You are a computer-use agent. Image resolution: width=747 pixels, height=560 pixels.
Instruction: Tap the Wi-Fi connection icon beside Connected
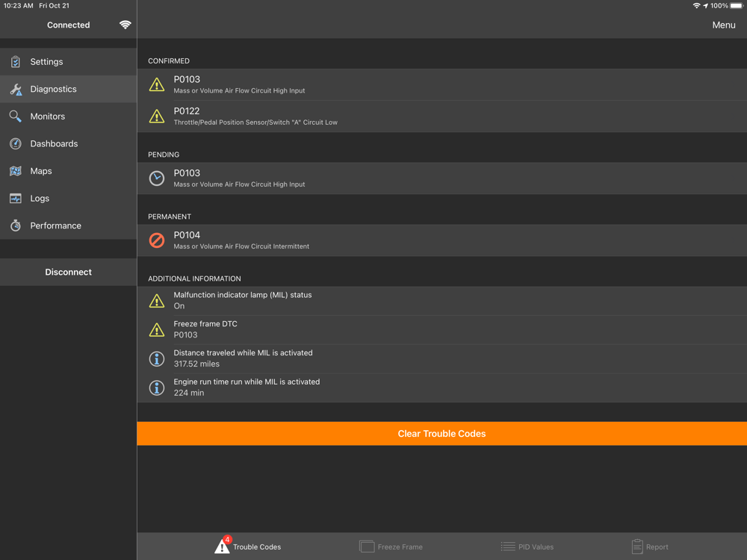[125, 25]
